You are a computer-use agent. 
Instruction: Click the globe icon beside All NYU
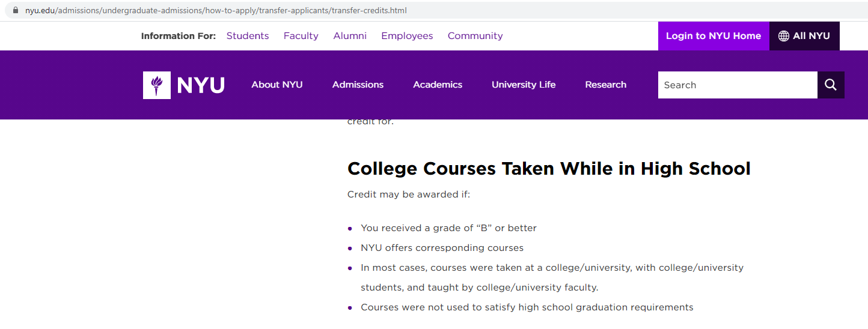pyautogui.click(x=784, y=36)
